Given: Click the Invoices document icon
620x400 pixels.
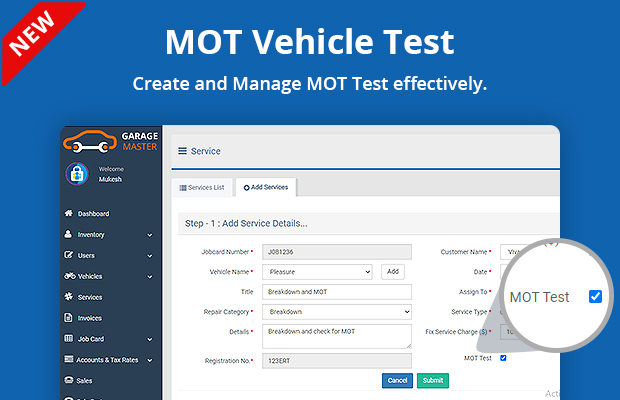Looking at the screenshot, I should [x=68, y=318].
